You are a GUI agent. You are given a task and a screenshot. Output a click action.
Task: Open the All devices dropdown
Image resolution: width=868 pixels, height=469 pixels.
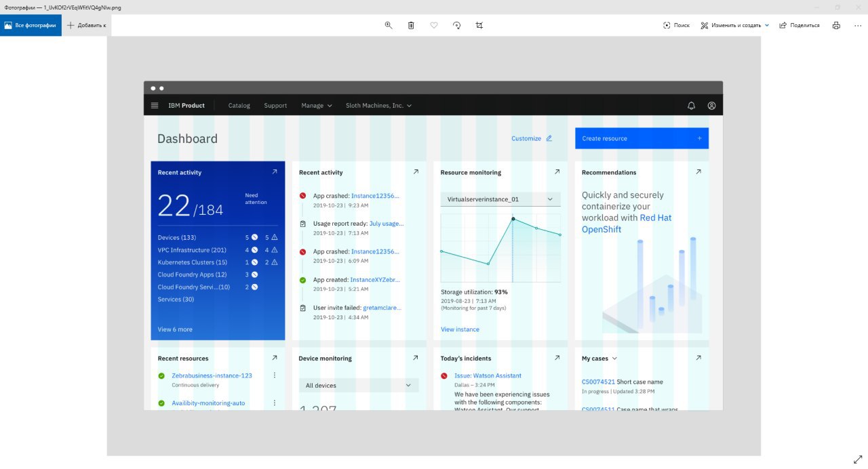point(359,385)
